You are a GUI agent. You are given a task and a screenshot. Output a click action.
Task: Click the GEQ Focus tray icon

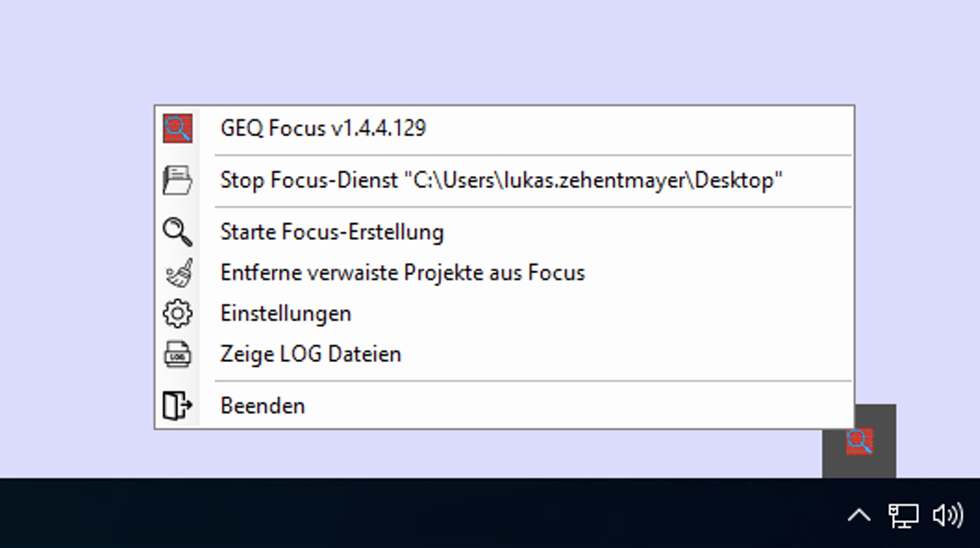[860, 442]
